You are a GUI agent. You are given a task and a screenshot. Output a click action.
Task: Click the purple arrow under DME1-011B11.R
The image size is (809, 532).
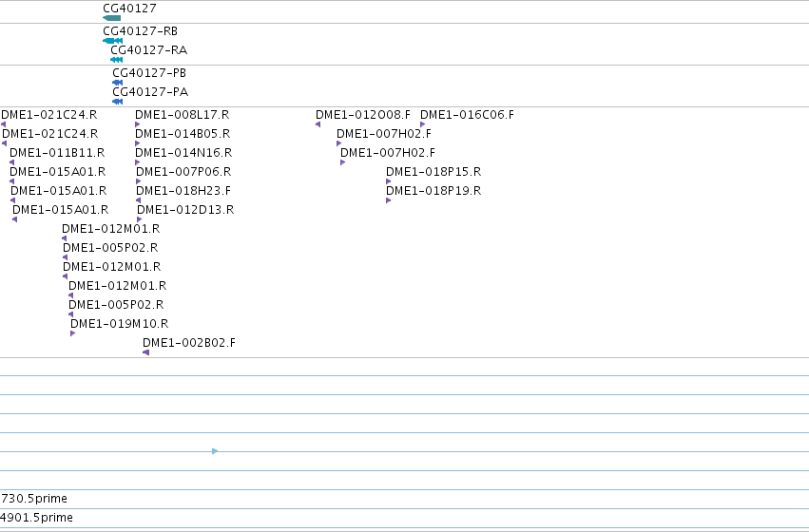tap(11, 162)
